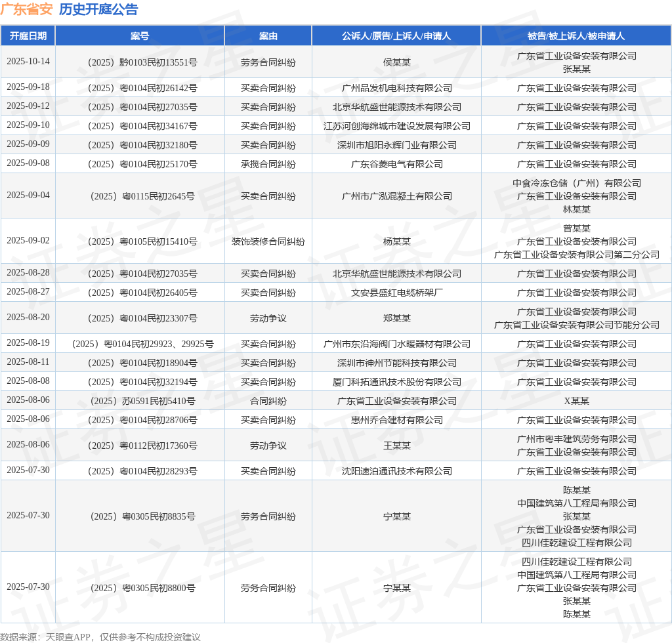Click defendant 中食冷冻仓储（广州）有限公司

(x=577, y=183)
